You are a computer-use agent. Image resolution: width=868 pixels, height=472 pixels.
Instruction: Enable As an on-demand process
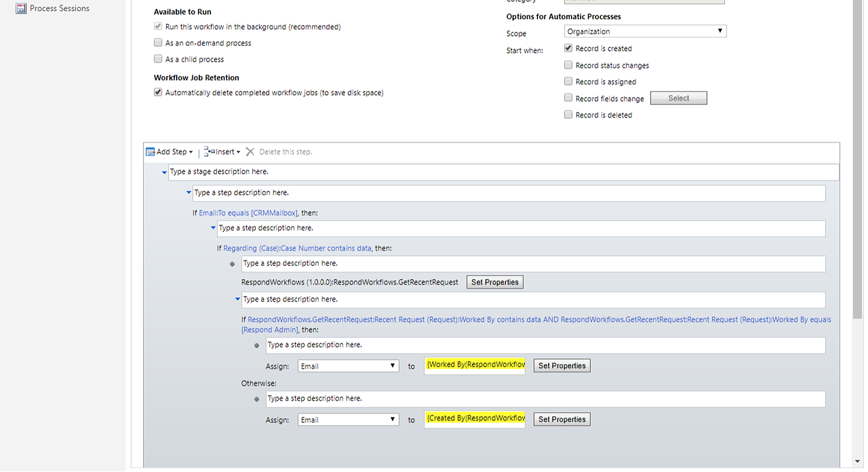(x=158, y=42)
